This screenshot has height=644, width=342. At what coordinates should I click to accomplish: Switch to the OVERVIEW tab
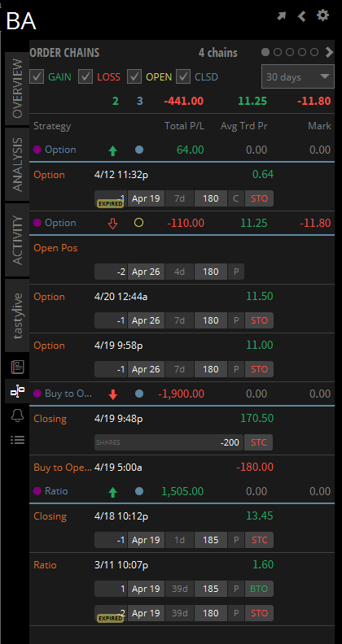pos(17,89)
